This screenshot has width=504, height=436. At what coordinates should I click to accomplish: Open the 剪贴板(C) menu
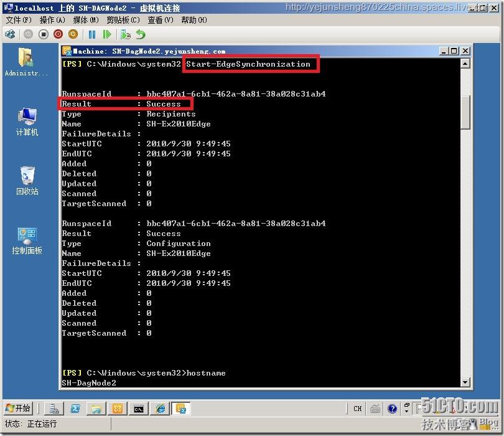[123, 20]
